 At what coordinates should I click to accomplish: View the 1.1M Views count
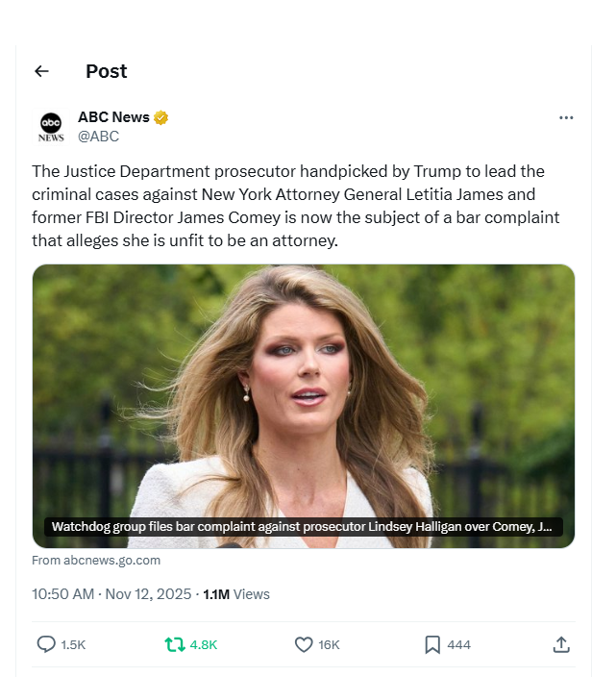click(x=236, y=594)
